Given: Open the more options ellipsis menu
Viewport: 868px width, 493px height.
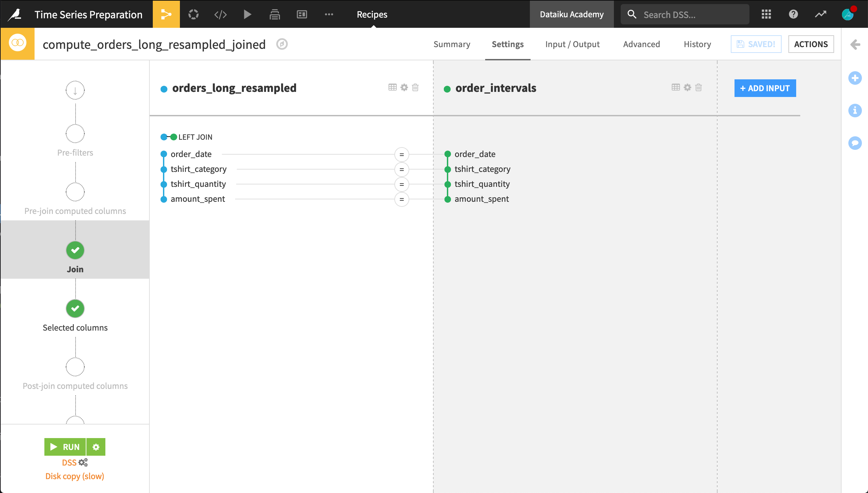Looking at the screenshot, I should coord(329,14).
